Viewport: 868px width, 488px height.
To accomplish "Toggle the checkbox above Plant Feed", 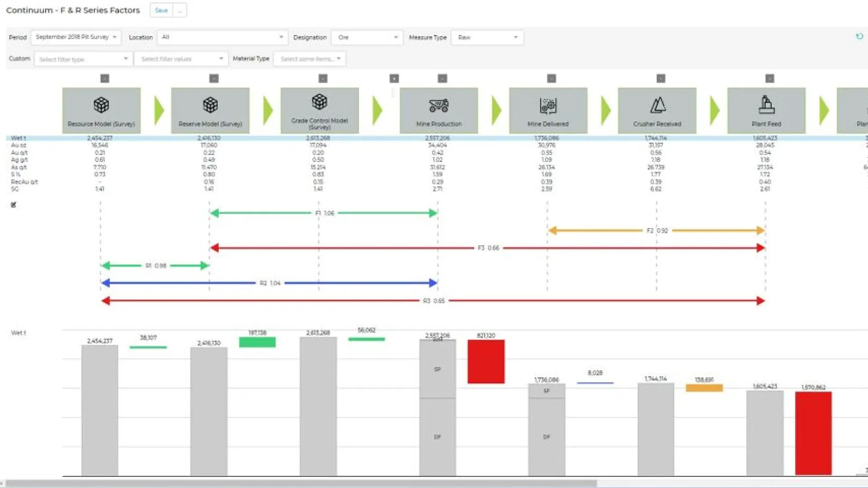I will 770,79.
